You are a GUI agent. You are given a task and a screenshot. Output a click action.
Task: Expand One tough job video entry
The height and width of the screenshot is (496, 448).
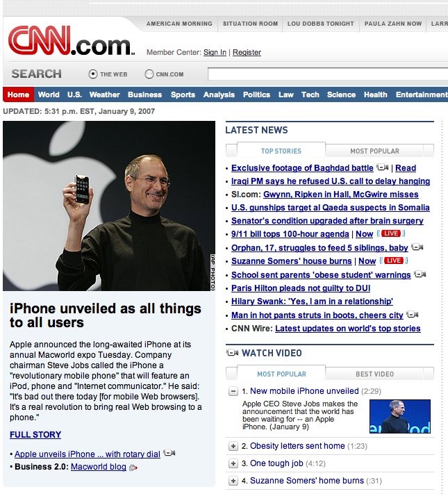pyautogui.click(x=233, y=464)
